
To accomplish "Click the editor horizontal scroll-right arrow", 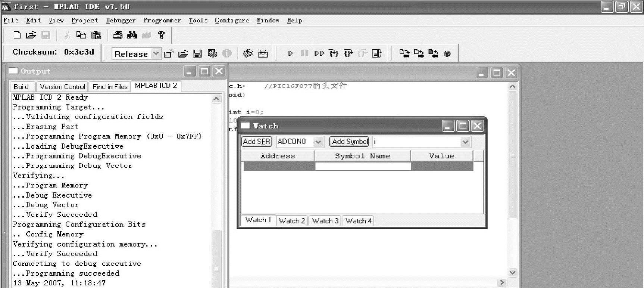I will pyautogui.click(x=502, y=282).
